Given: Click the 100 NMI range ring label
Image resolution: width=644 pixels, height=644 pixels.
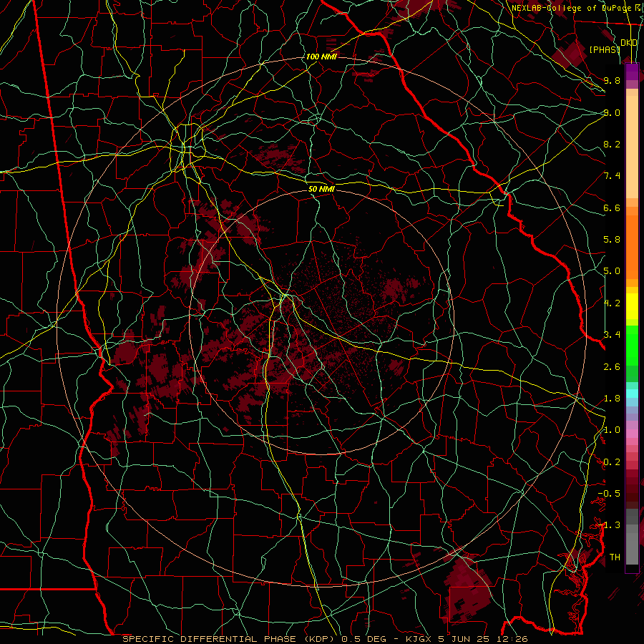Looking at the screenshot, I should (321, 57).
